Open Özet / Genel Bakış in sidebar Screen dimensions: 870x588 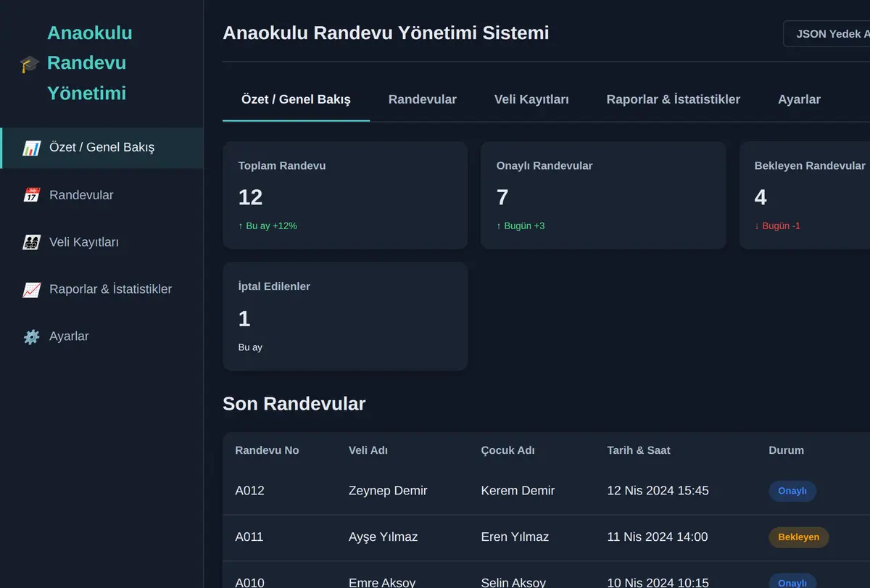click(101, 148)
